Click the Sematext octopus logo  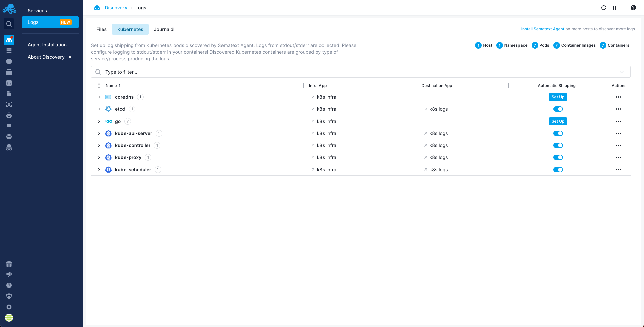click(x=9, y=9)
